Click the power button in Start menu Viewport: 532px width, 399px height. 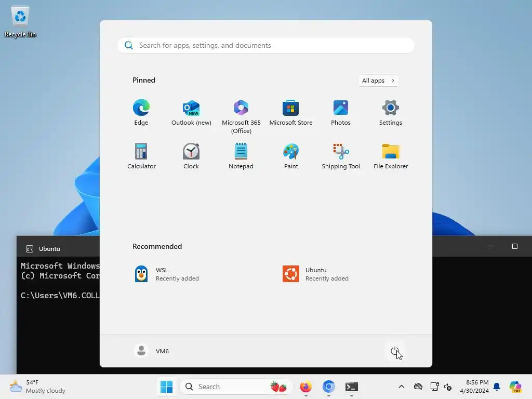395,351
